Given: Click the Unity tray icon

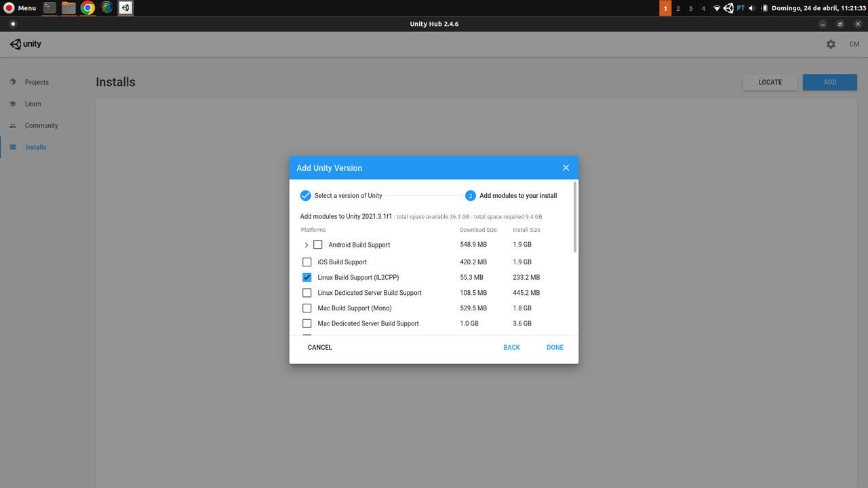Looking at the screenshot, I should 728,8.
